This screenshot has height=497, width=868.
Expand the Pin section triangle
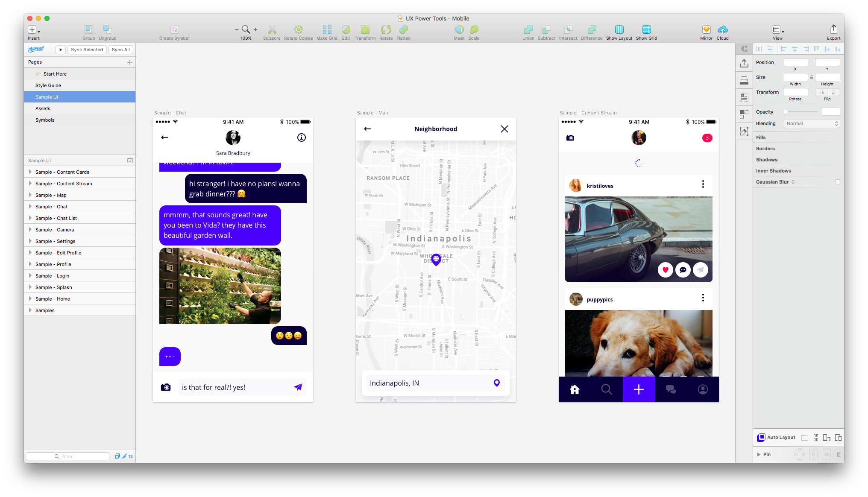click(759, 454)
